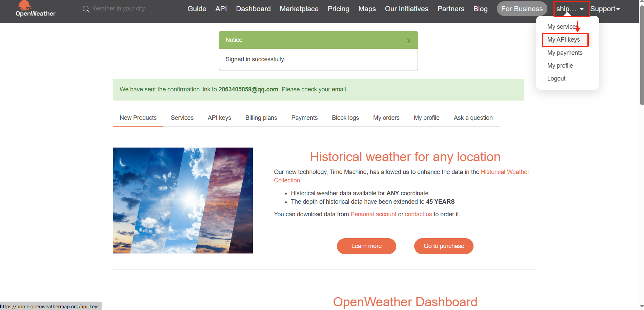
Task: Click the email 2063405859@qq.com text
Action: point(248,89)
